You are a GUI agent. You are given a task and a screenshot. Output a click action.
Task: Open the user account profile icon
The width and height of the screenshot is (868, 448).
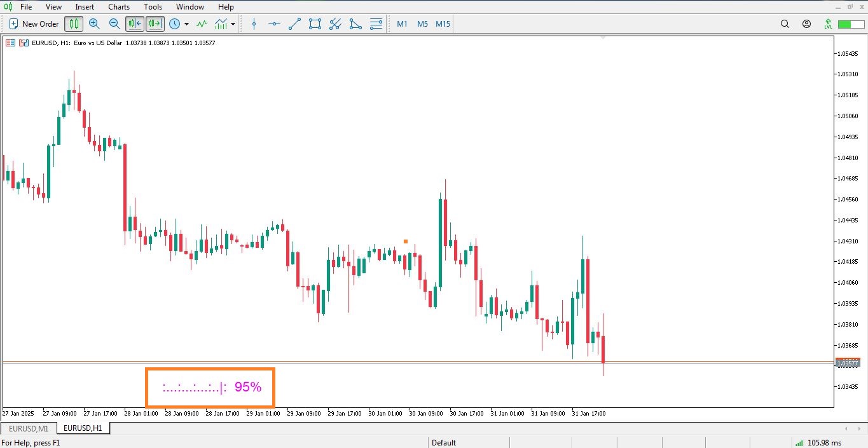coord(806,24)
